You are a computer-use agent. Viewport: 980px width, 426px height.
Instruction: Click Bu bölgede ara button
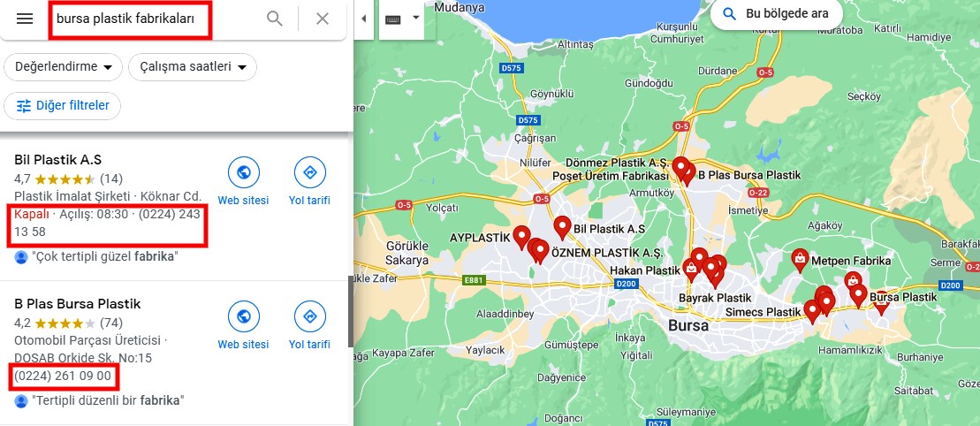click(777, 14)
